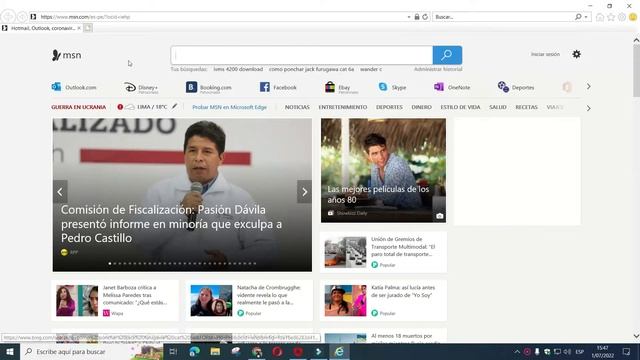Click the smiley feedback icon in browser

(x=633, y=17)
